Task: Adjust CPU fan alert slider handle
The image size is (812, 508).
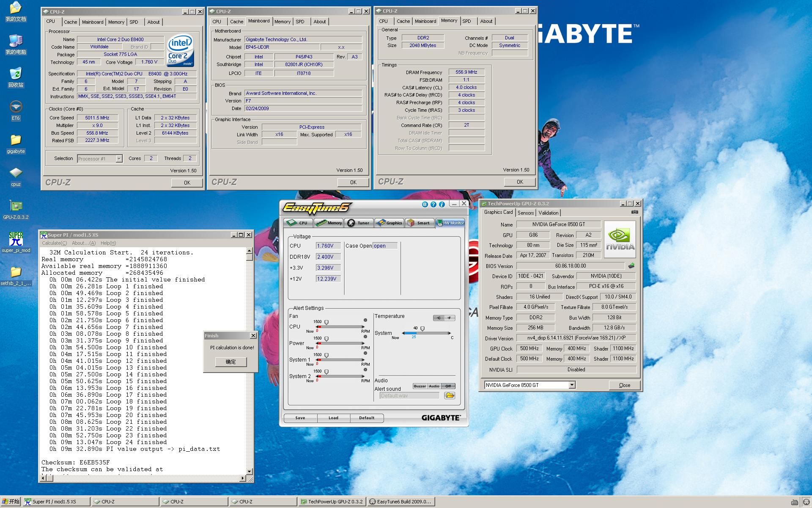Action: 326,323
